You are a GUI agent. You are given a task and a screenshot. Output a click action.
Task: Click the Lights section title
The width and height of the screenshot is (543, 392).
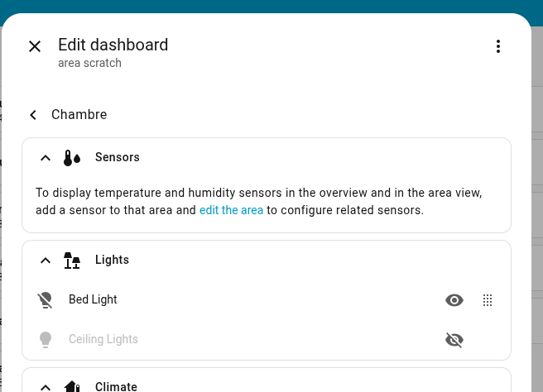tap(113, 260)
